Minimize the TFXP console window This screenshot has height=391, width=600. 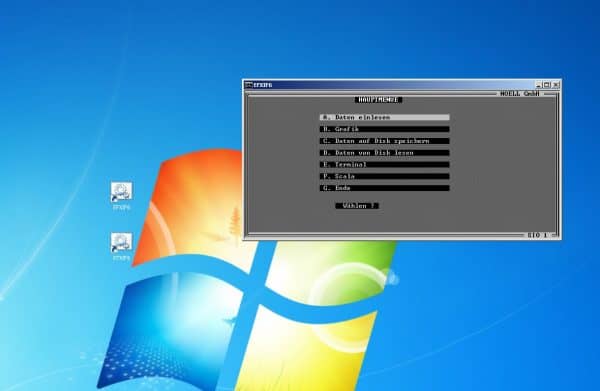point(539,85)
